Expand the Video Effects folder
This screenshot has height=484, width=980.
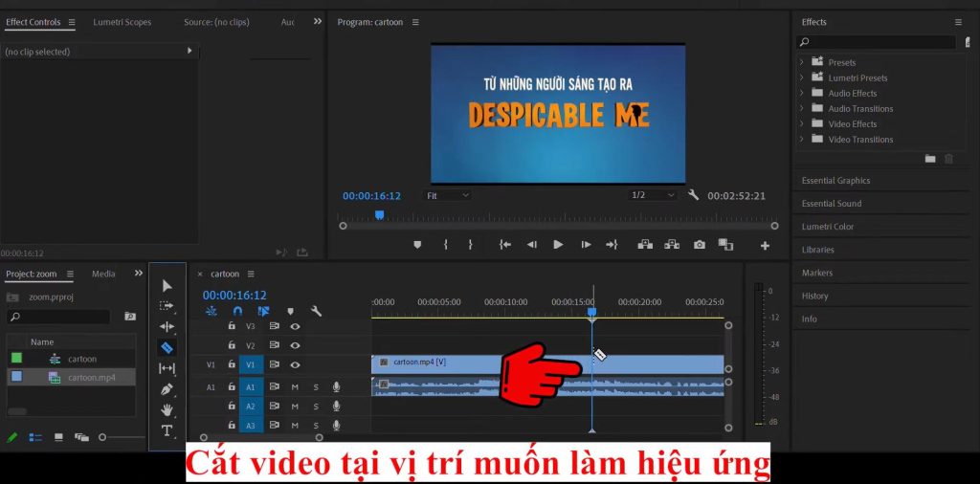click(x=802, y=123)
